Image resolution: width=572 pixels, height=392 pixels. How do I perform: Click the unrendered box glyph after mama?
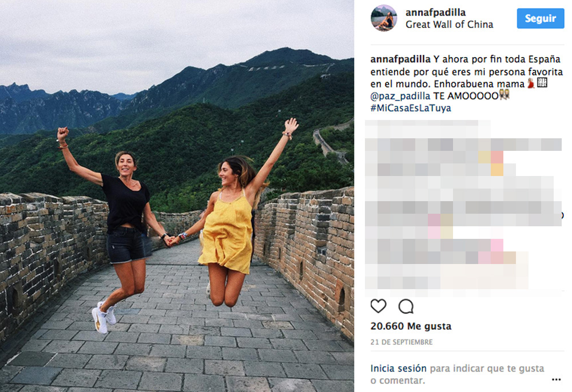542,83
